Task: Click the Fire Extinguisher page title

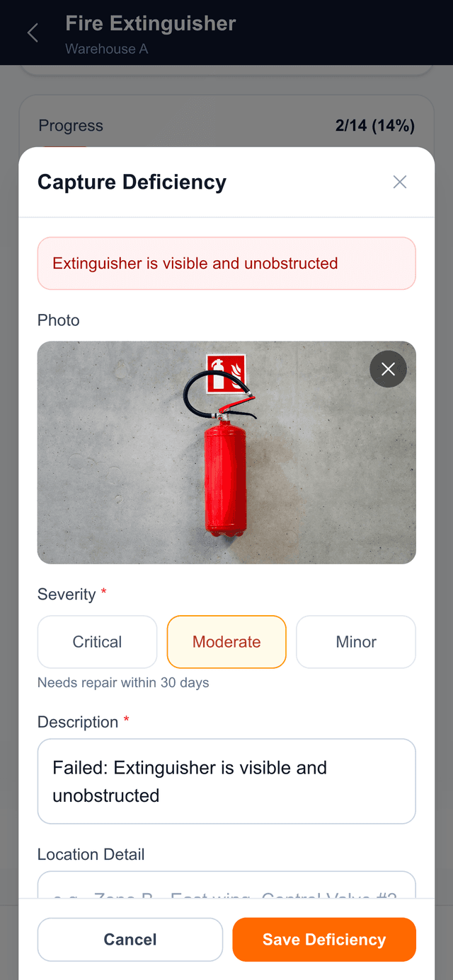Action: pos(151,23)
